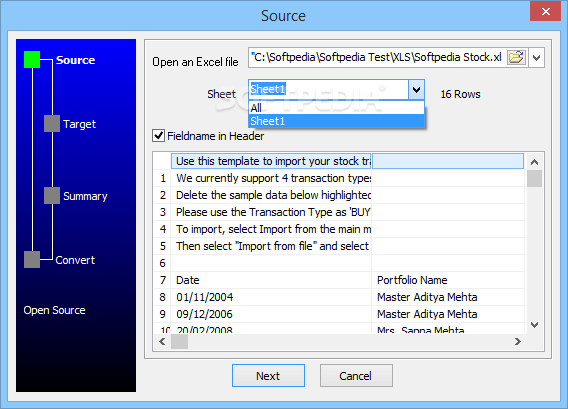Toggle the Fieldname in Header checkbox
The height and width of the screenshot is (409, 568).
coord(158,136)
